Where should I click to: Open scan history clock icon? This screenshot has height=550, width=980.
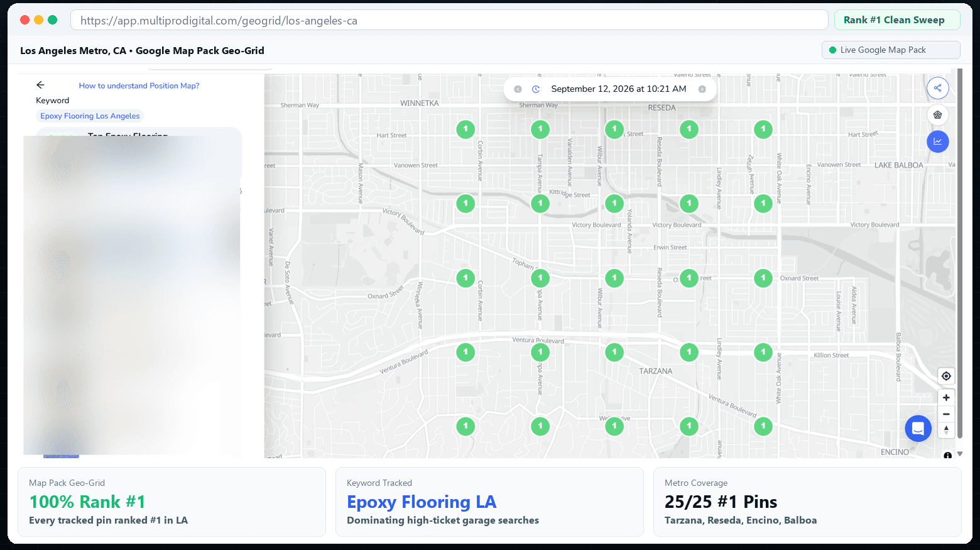point(536,89)
